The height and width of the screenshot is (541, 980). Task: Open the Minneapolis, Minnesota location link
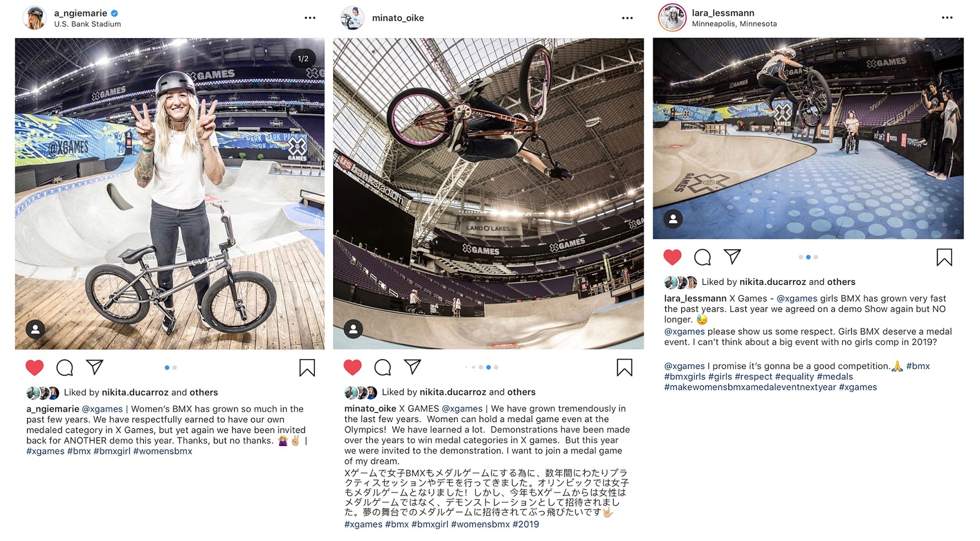click(x=734, y=24)
